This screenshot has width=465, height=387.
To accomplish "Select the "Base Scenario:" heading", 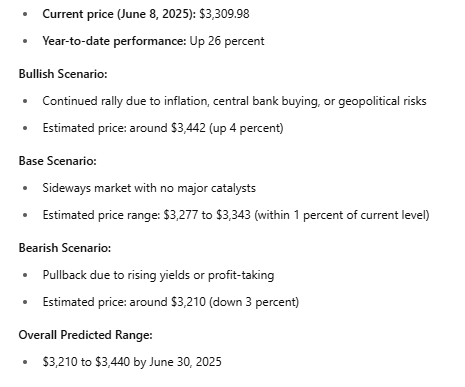I will pos(58,161).
